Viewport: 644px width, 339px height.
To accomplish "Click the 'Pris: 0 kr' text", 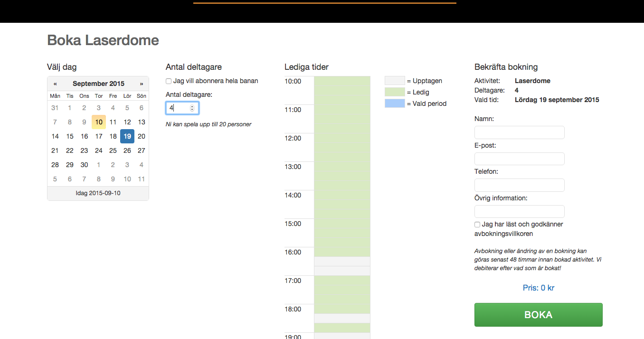I will click(539, 288).
